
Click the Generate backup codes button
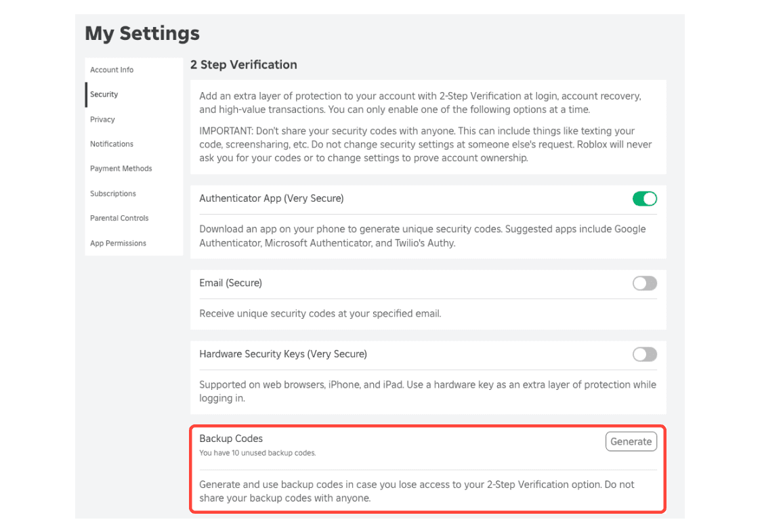coord(631,441)
